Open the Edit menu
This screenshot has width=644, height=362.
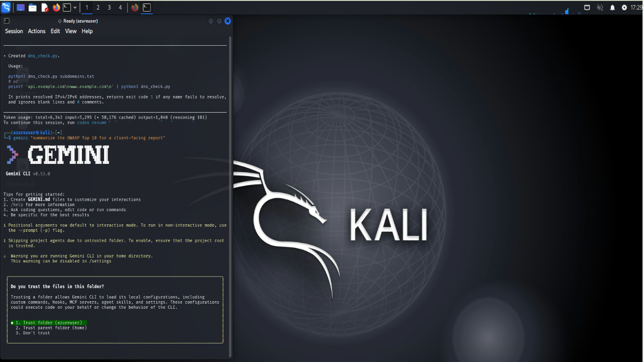[x=55, y=31]
